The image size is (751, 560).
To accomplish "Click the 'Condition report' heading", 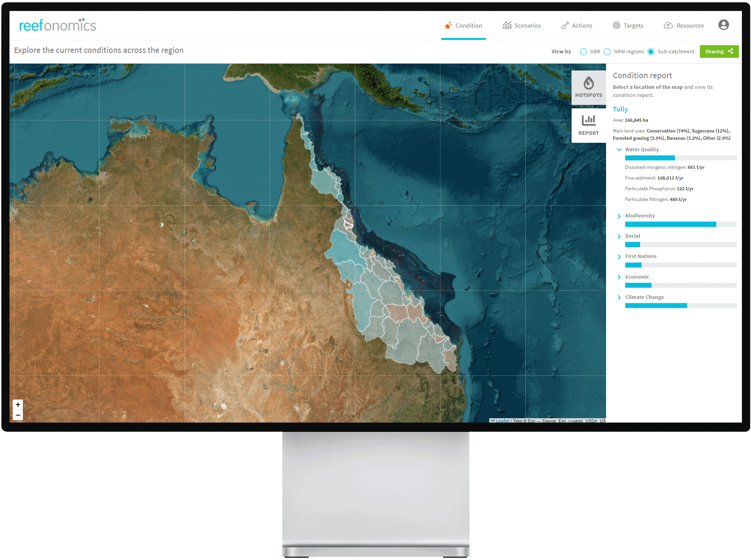I will pyautogui.click(x=642, y=75).
